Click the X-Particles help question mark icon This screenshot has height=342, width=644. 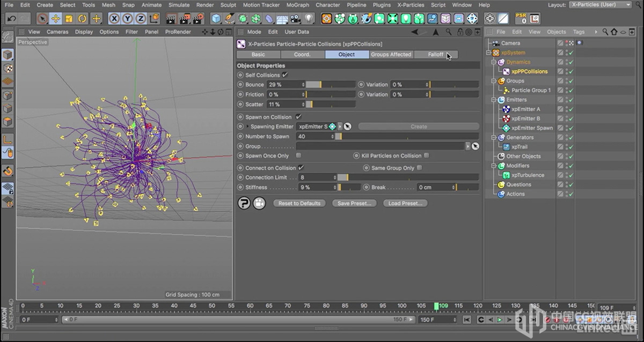(x=244, y=203)
